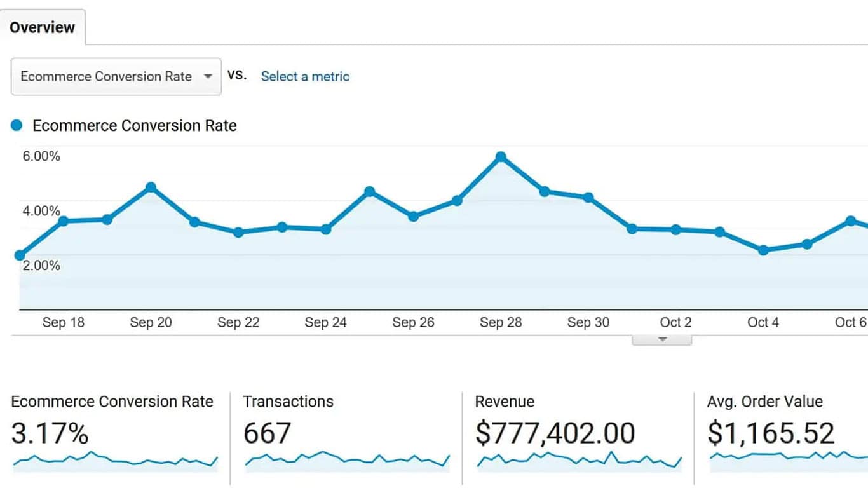Expand the chart time granularity selector below graph
The height and width of the screenshot is (488, 868).
(x=662, y=338)
